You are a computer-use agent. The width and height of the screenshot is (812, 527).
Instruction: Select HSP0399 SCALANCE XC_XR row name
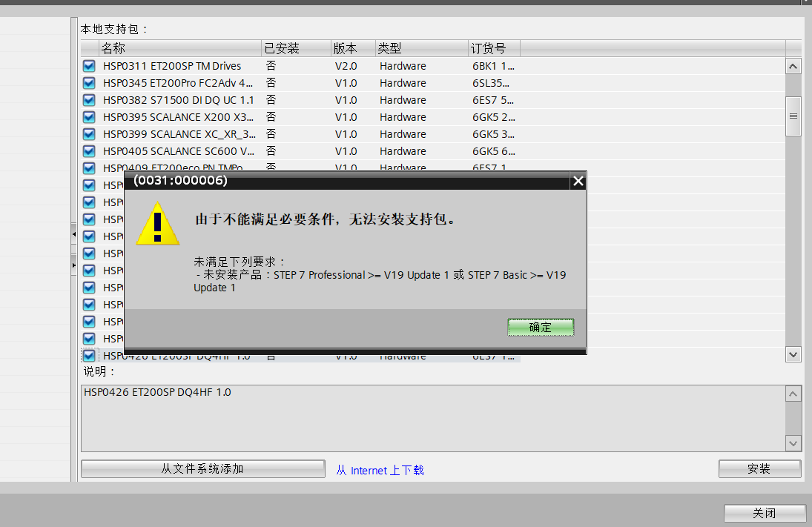click(179, 135)
